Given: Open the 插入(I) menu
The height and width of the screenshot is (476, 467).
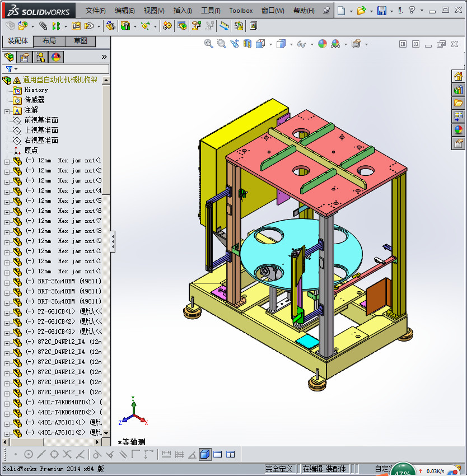Looking at the screenshot, I should pyautogui.click(x=183, y=11).
